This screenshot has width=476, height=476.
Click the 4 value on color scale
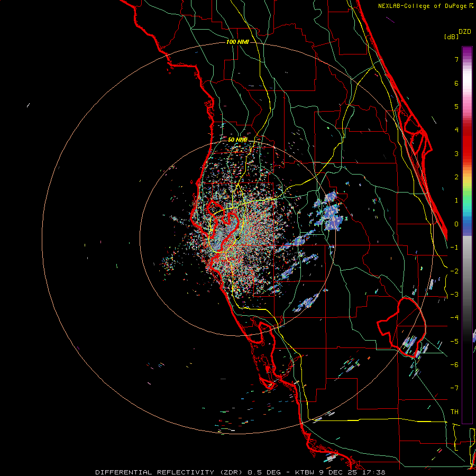point(456,130)
